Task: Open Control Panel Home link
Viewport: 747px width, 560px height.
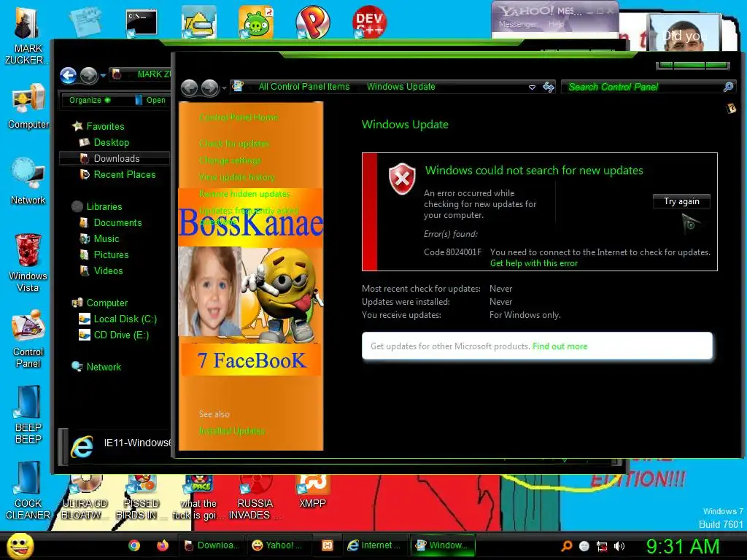Action: (239, 117)
